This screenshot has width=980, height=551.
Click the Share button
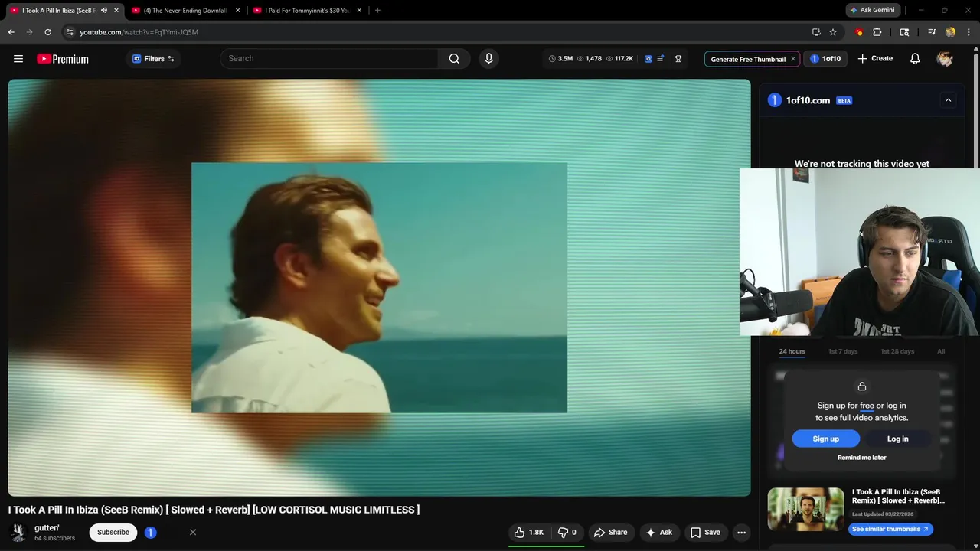[610, 533]
